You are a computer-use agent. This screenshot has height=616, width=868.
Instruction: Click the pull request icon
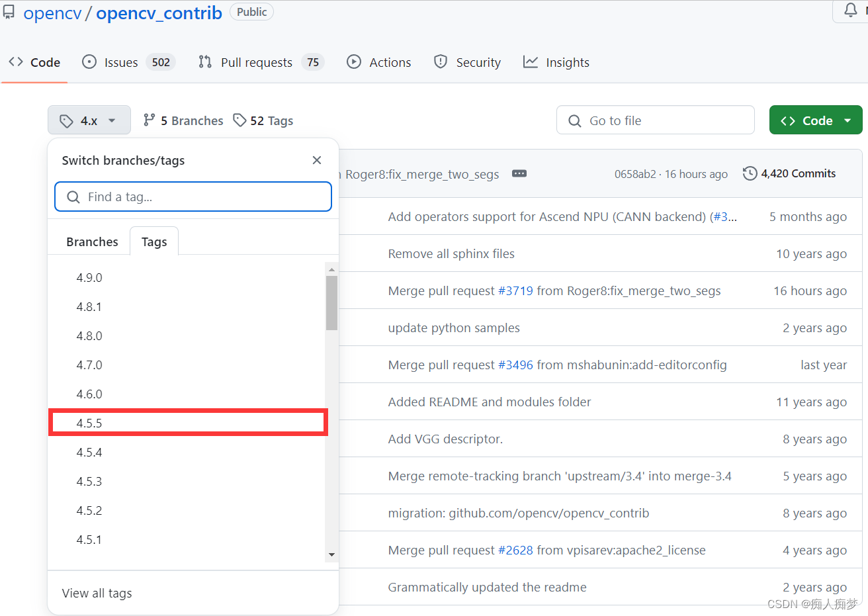point(205,62)
